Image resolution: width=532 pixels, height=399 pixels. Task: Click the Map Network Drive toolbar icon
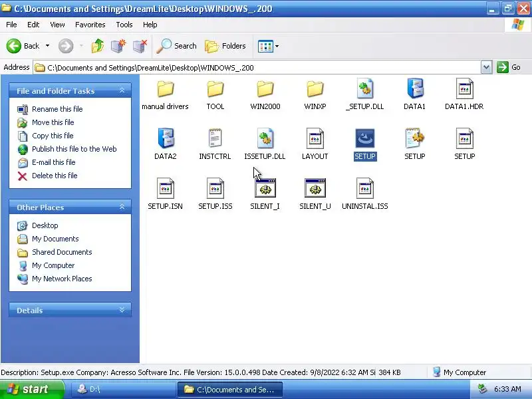coord(118,46)
